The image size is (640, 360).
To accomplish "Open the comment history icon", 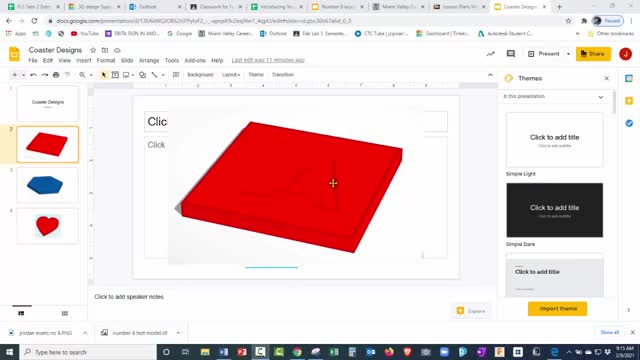I will click(511, 53).
